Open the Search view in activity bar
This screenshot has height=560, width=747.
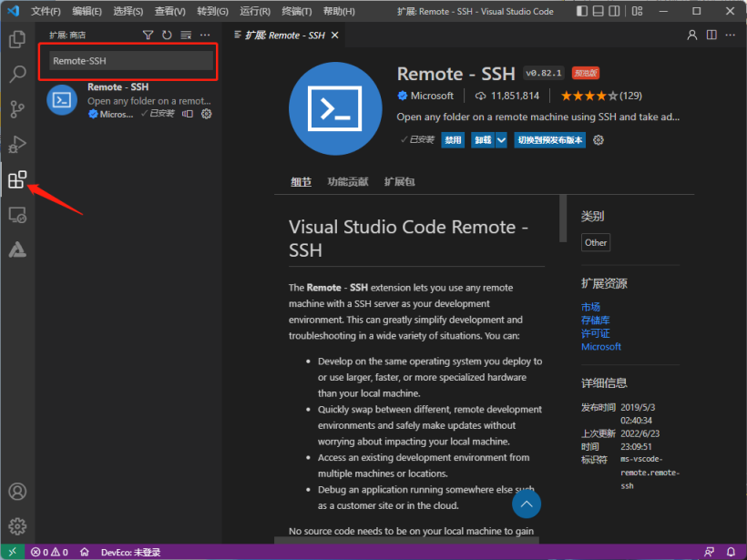point(17,75)
